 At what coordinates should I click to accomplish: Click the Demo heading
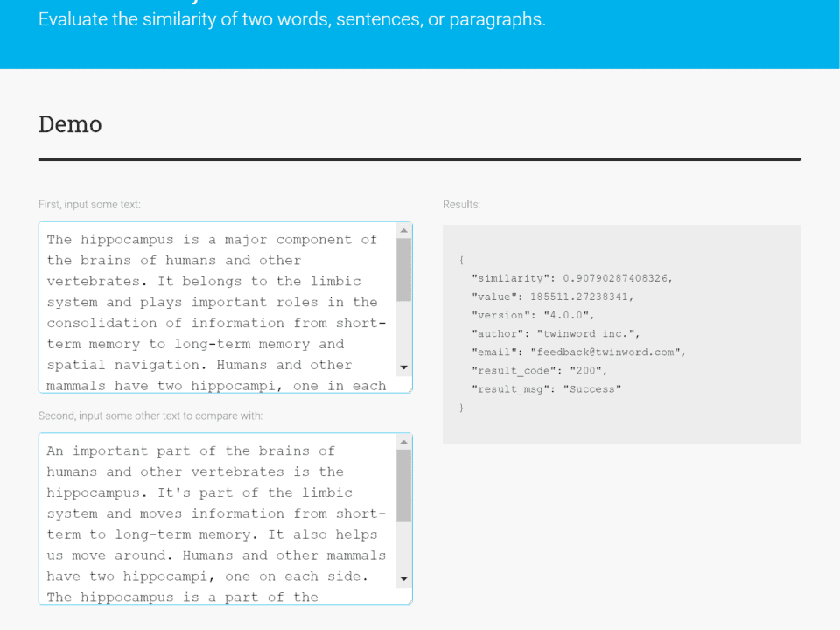coord(70,124)
